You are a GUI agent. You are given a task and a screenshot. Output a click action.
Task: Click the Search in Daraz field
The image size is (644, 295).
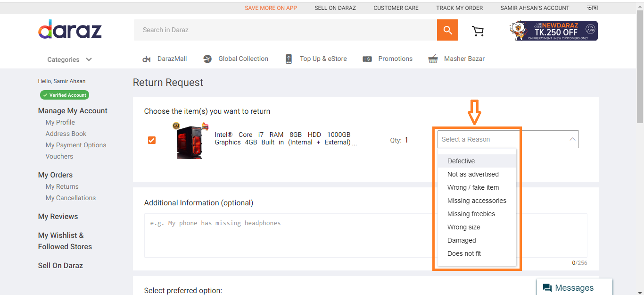[285, 30]
